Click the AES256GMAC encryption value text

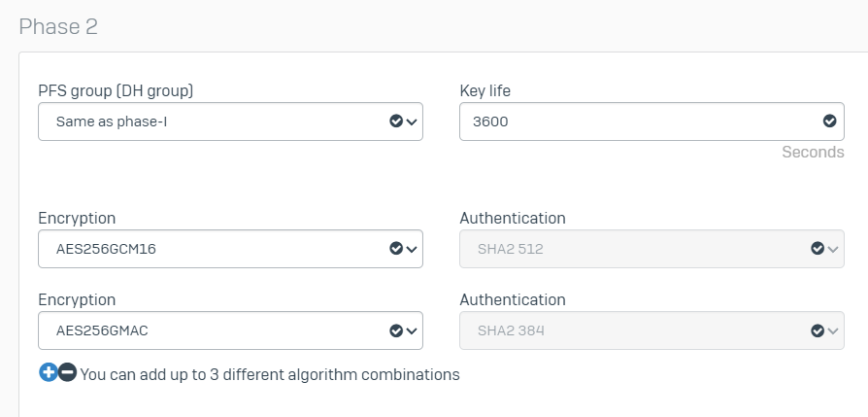[x=102, y=330]
